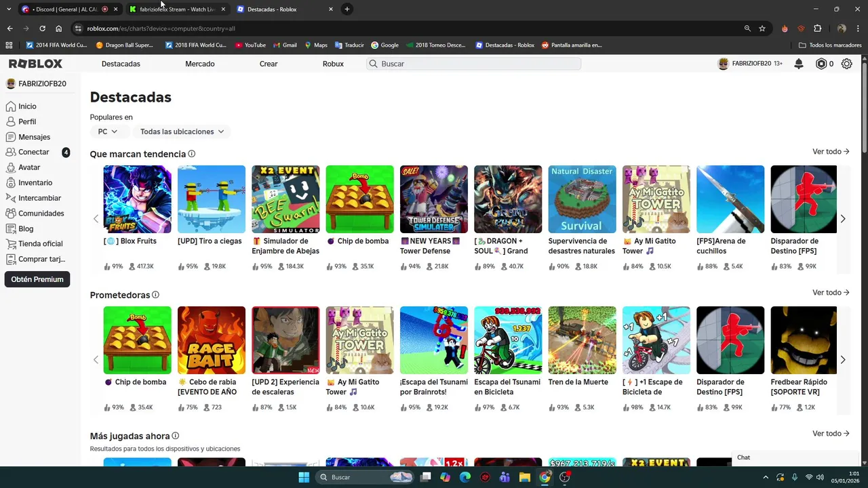This screenshot has height=488, width=868.
Task: Open a new browser tab
Action: tap(347, 9)
